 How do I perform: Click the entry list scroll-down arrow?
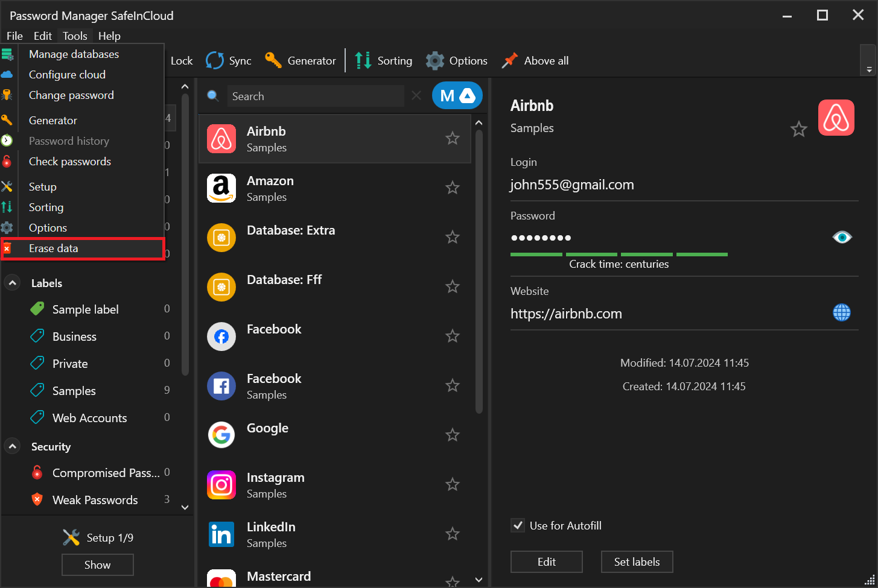479,580
